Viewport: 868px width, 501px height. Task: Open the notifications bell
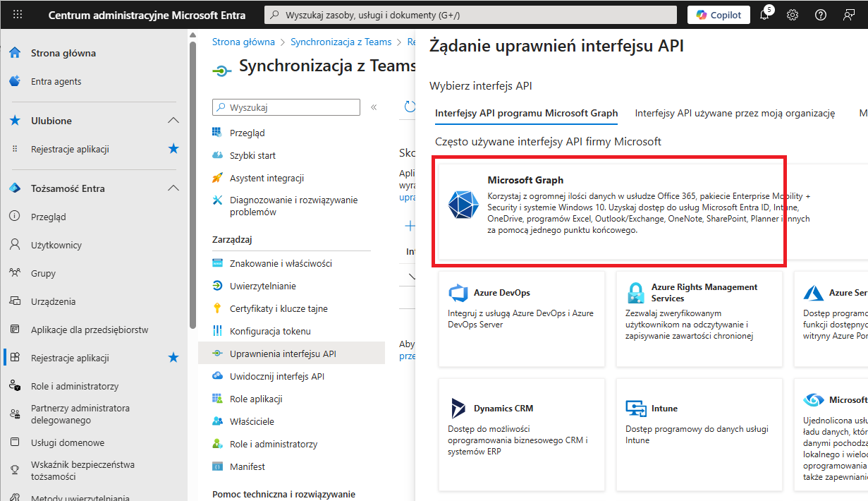pos(764,15)
